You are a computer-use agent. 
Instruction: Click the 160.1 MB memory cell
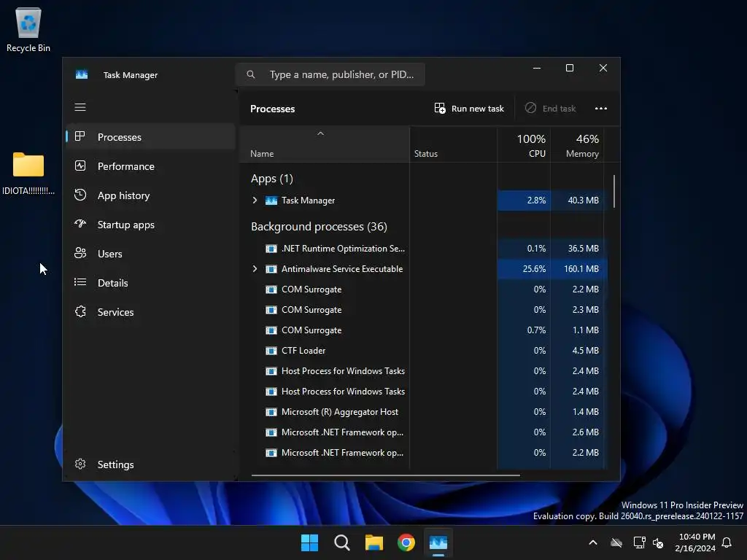578,269
